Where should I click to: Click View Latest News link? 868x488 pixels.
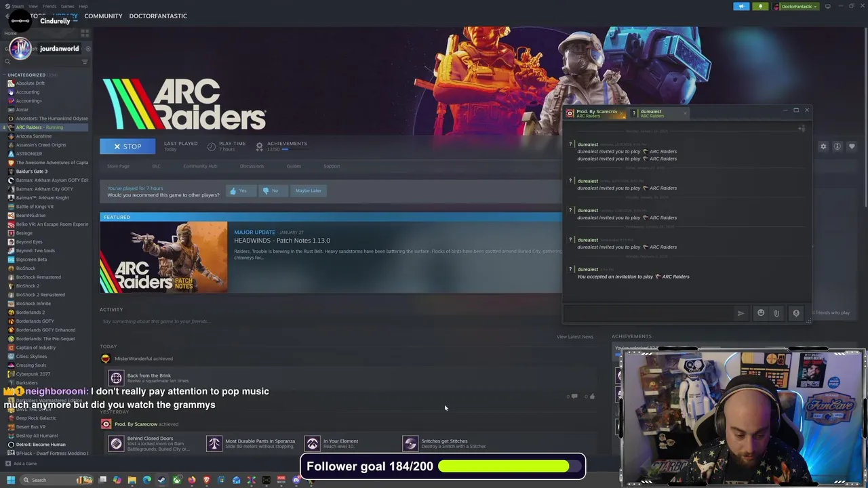[575, 337]
